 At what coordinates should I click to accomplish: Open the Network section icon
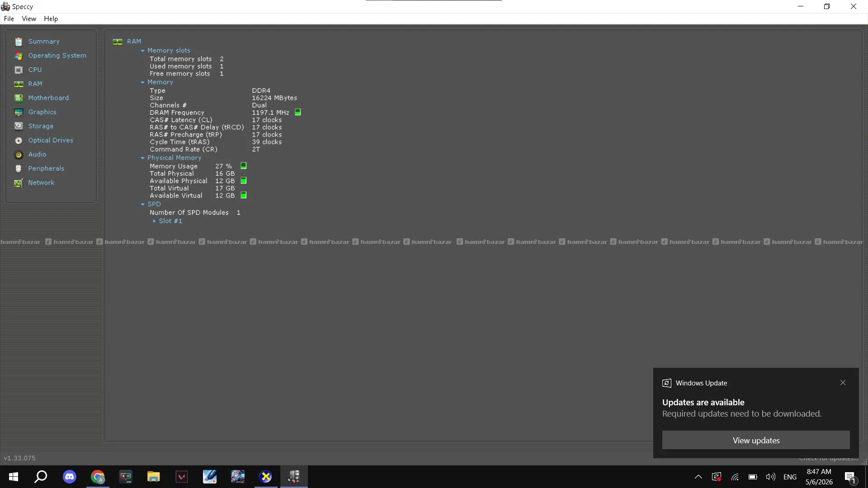click(x=19, y=183)
